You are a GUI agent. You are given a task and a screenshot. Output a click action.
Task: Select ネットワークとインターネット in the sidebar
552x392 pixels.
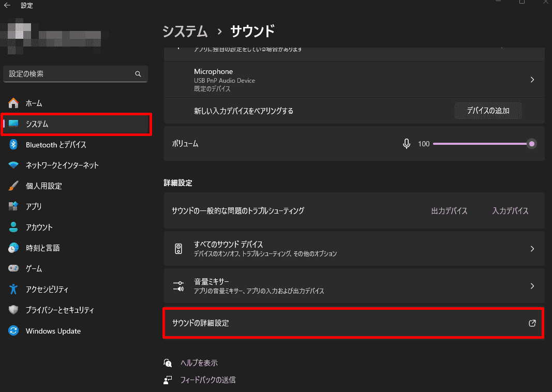pyautogui.click(x=62, y=165)
